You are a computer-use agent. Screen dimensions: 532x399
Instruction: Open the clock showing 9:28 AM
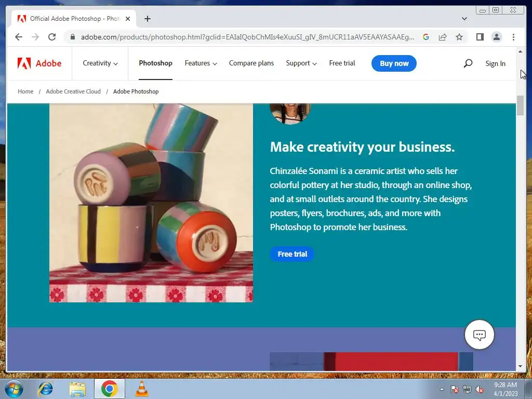506,389
